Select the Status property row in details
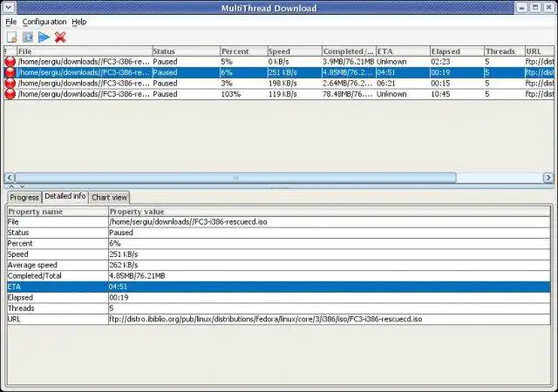This screenshot has width=558, height=392. pos(279,233)
